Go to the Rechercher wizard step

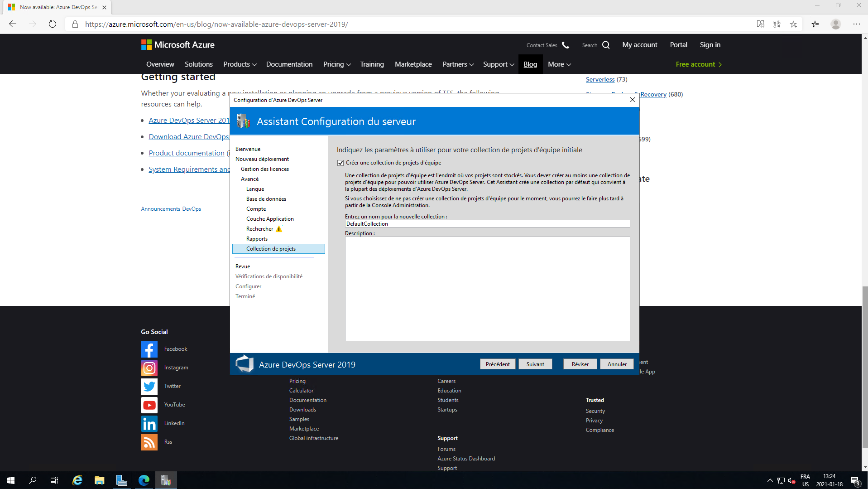259,229
